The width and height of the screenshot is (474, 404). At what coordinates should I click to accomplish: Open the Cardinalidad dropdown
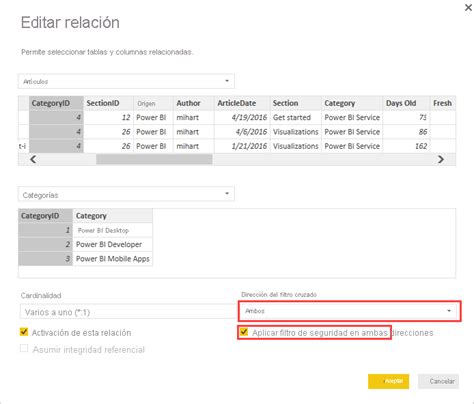(x=128, y=312)
